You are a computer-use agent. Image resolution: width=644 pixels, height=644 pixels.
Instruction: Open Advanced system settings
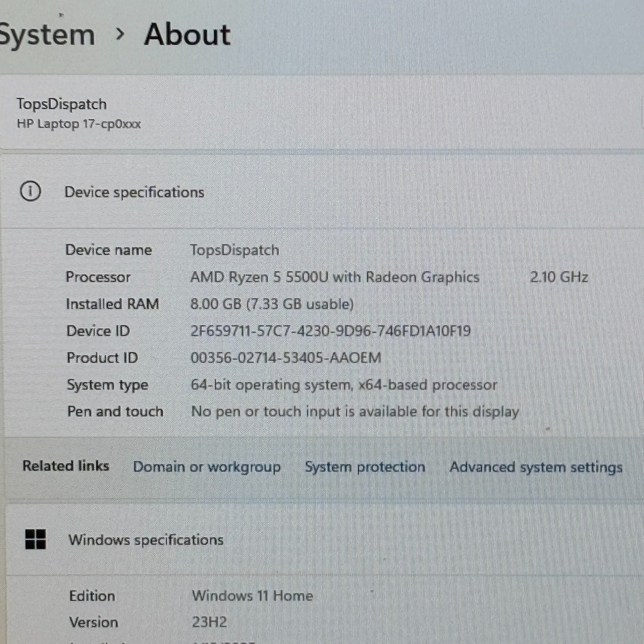click(536, 467)
